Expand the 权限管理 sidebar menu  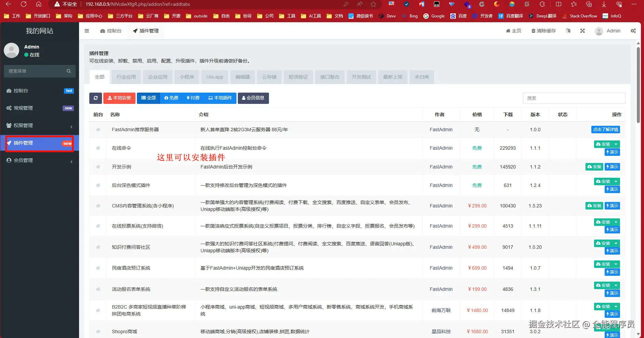(x=40, y=125)
